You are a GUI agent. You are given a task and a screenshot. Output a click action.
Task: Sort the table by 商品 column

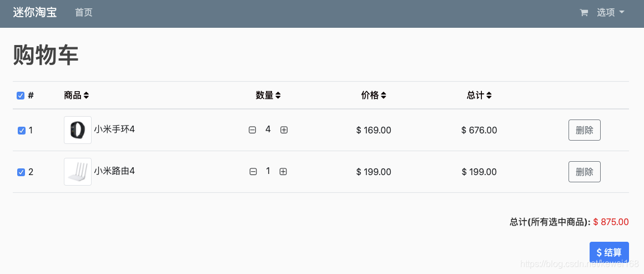(77, 96)
